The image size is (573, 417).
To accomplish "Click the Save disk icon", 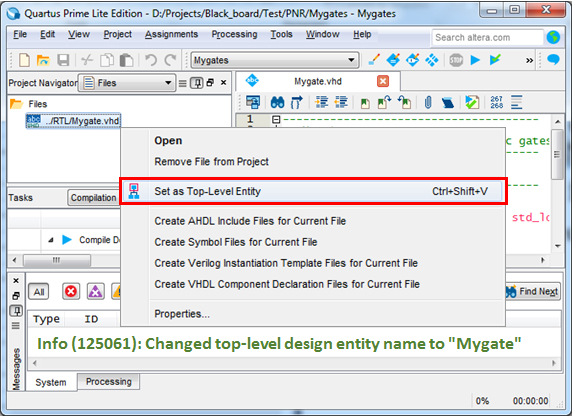I will tap(63, 60).
